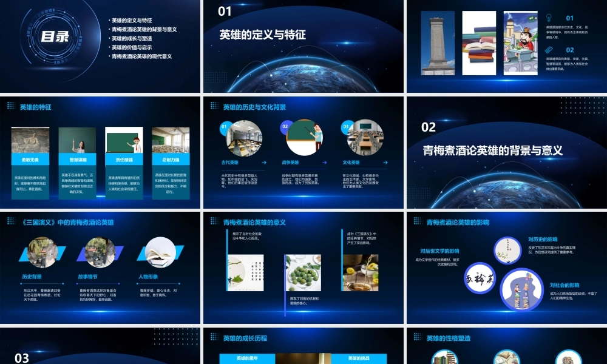Select the 对历史的影响 heading
Image resolution: width=607 pixels, height=364 pixels.
click(543, 240)
